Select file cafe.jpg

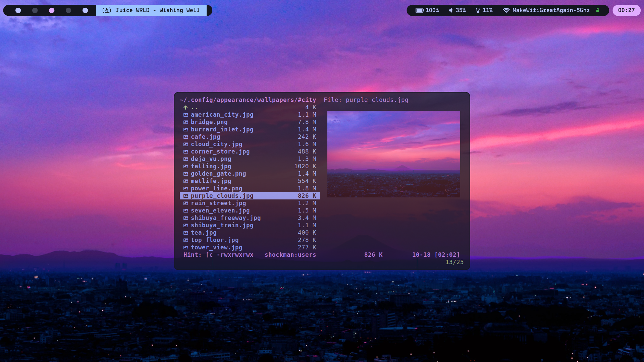coord(250,137)
